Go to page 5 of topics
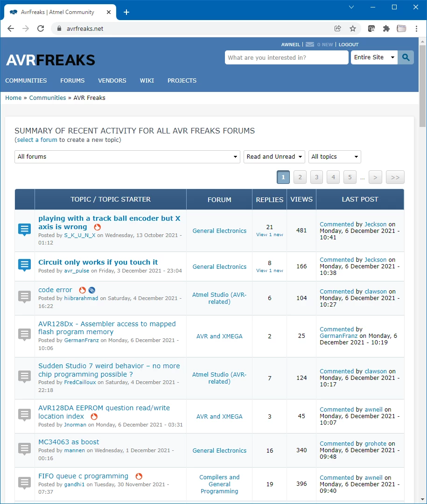This screenshot has height=504, width=427. pyautogui.click(x=350, y=177)
